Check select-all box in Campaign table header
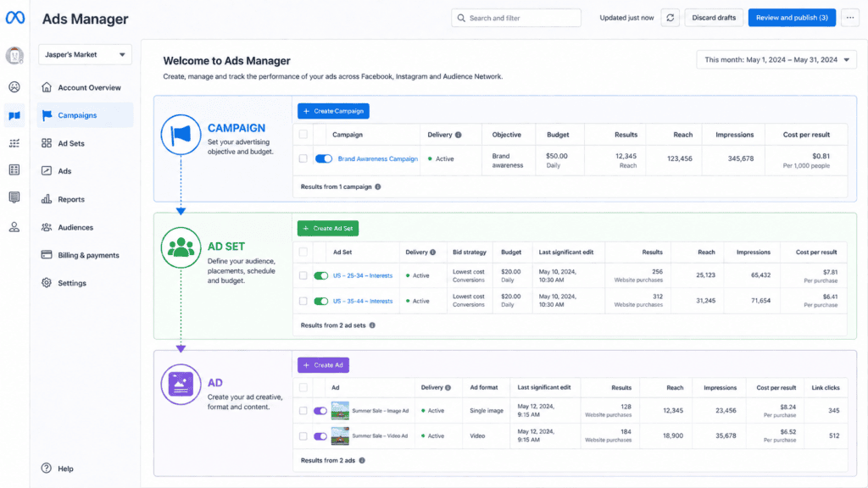This screenshot has width=868, height=488. pos(303,135)
